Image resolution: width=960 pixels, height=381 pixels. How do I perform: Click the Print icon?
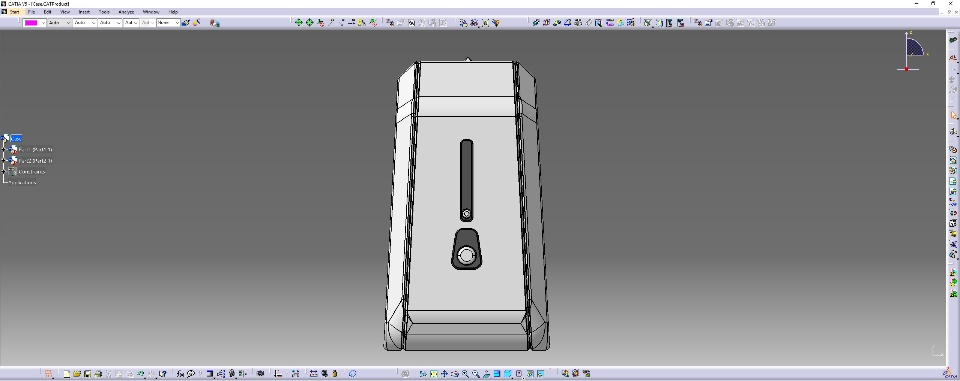tap(98, 374)
